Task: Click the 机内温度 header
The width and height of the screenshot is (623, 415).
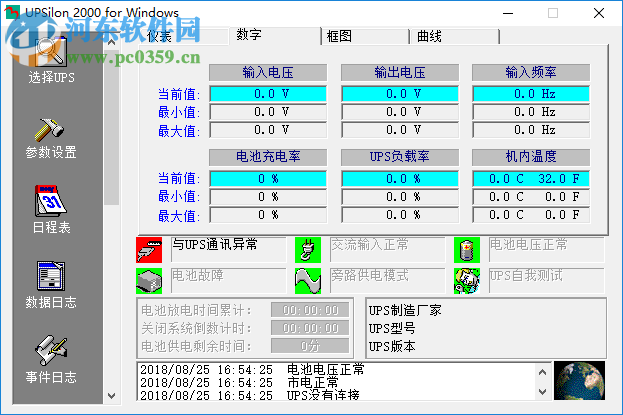Action: [x=531, y=157]
